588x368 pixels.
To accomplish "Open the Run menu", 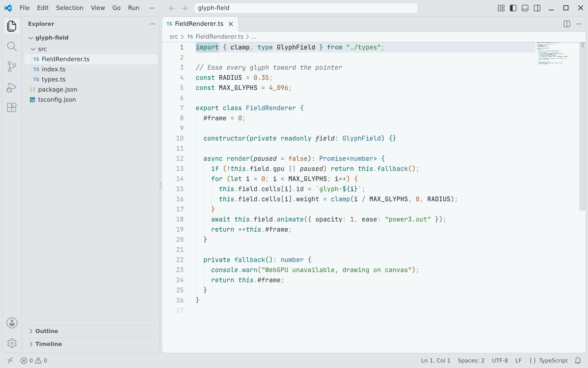I will [x=134, y=8].
